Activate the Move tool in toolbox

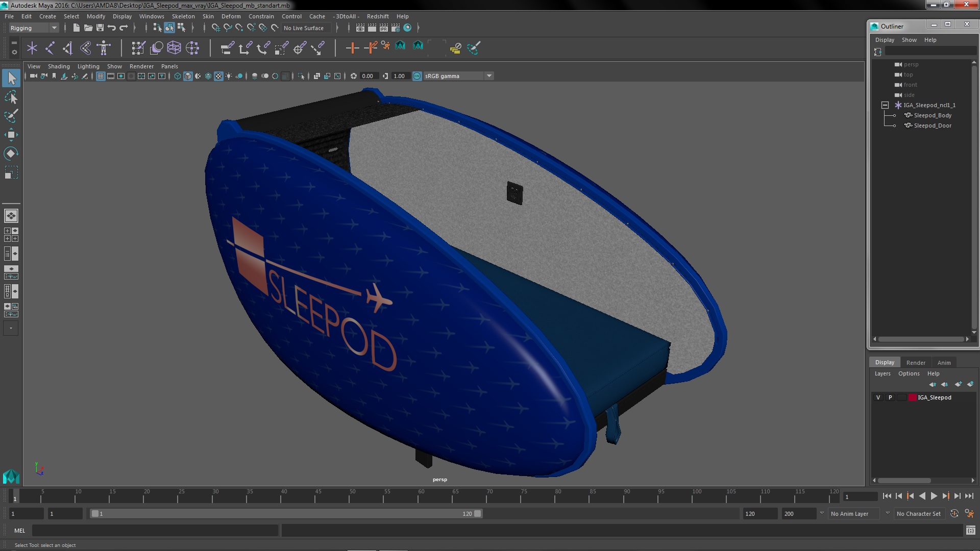(11, 135)
